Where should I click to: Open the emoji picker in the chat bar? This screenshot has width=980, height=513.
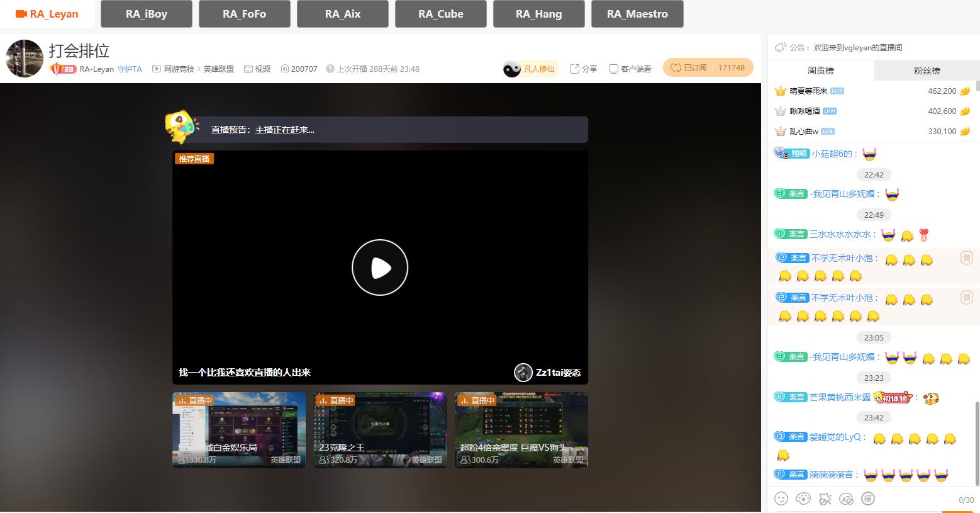point(781,499)
